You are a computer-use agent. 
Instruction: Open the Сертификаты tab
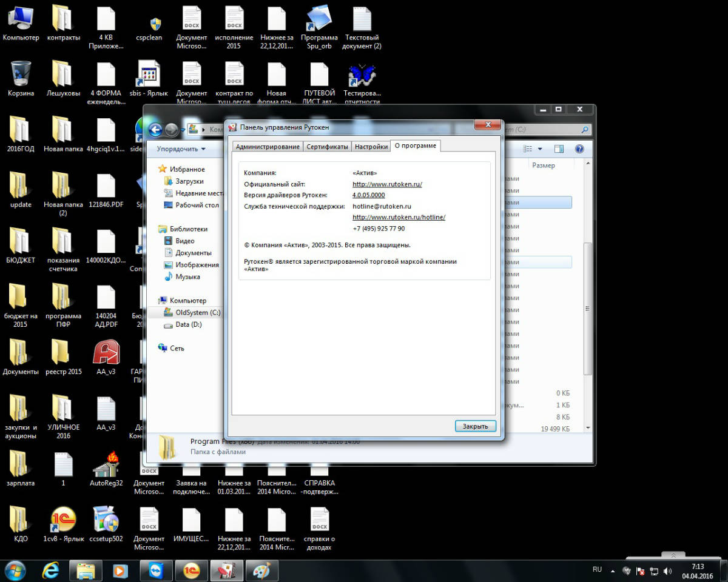click(x=327, y=147)
